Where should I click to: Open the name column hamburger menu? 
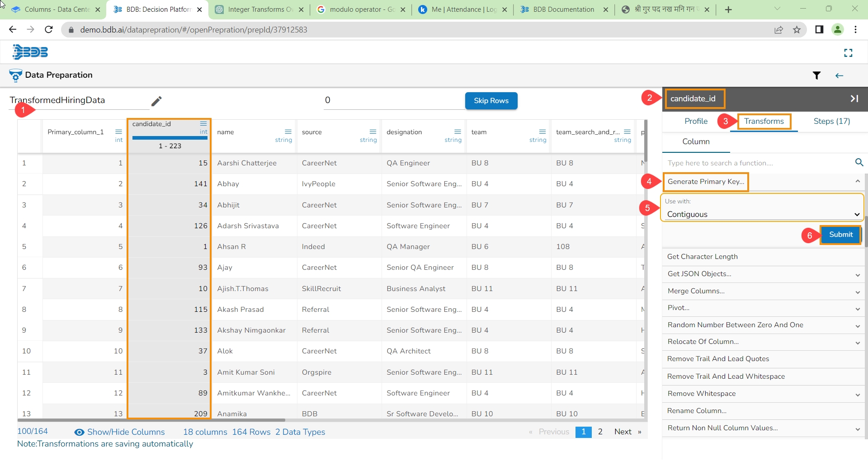[288, 132]
